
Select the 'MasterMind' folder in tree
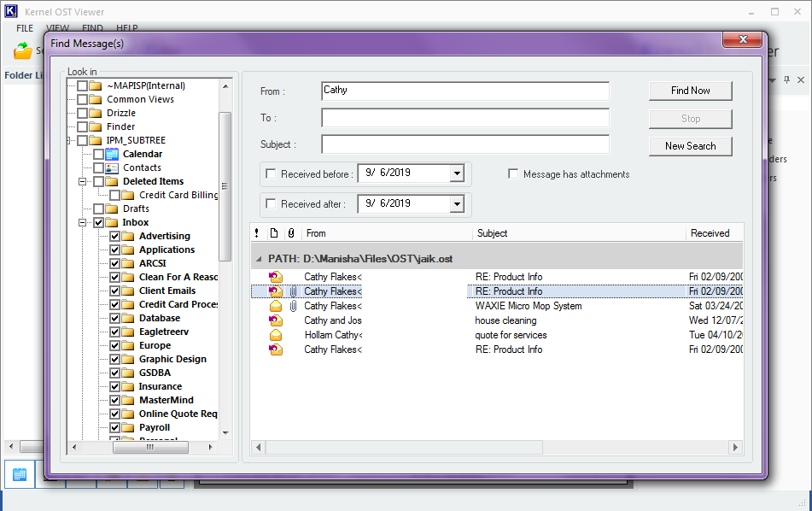[166, 400]
